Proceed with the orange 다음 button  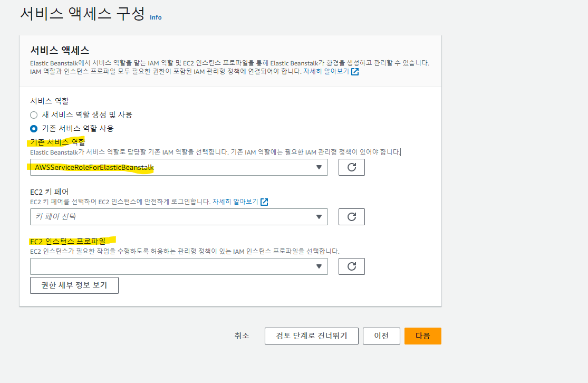click(x=422, y=336)
